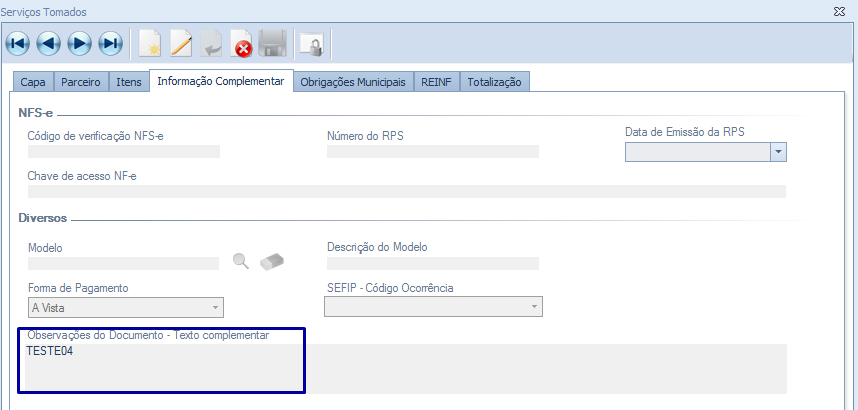Open the SEFIP - Código Ocorrência dropdown
858x410 pixels.
534,307
